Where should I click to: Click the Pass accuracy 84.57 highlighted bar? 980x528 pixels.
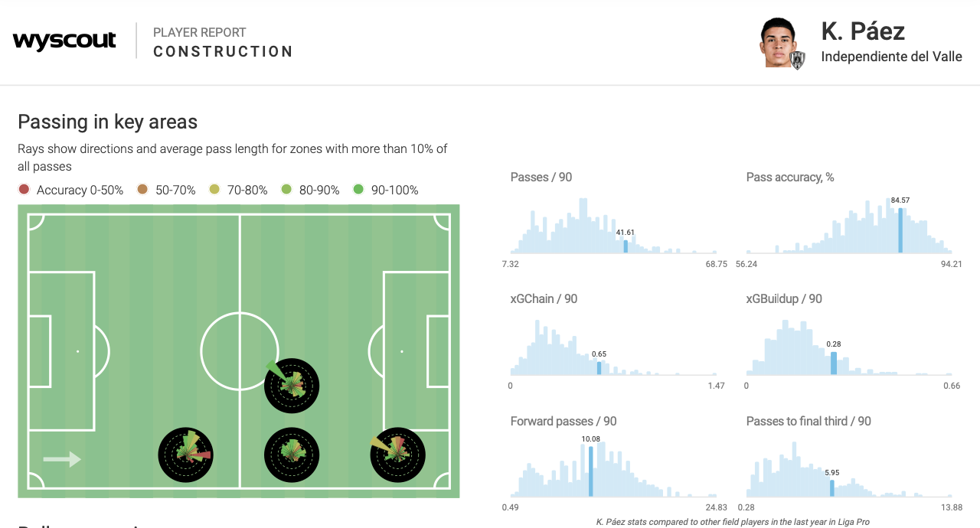(900, 230)
